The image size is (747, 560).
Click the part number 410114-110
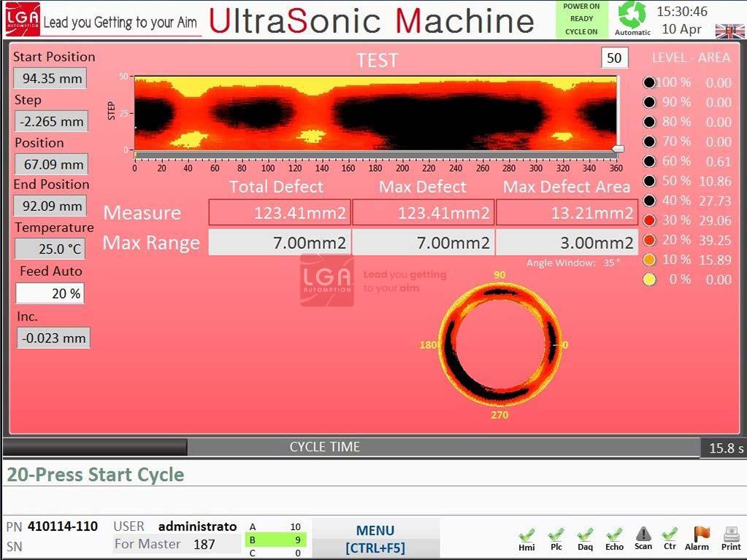click(63, 526)
